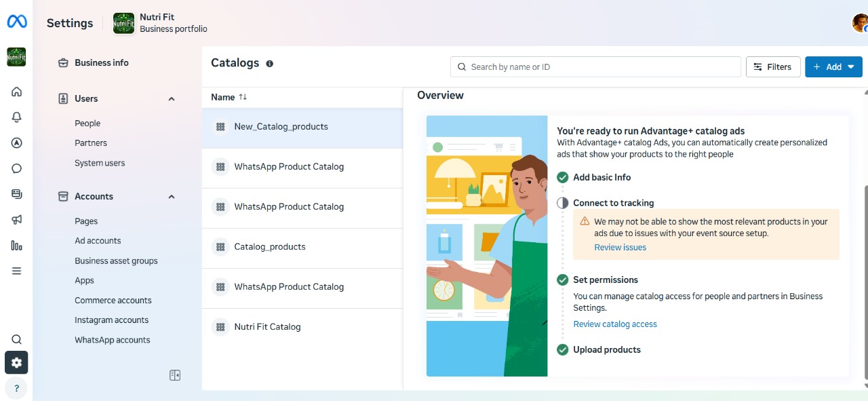Image resolution: width=868 pixels, height=401 pixels.
Task: Click the Connect to tracking half-circle icon
Action: [562, 203]
